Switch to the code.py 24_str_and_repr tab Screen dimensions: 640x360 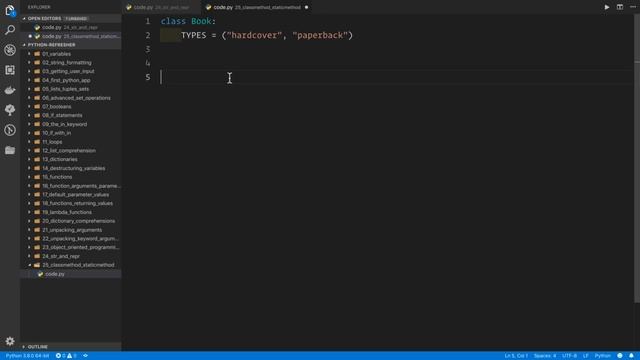tap(161, 7)
